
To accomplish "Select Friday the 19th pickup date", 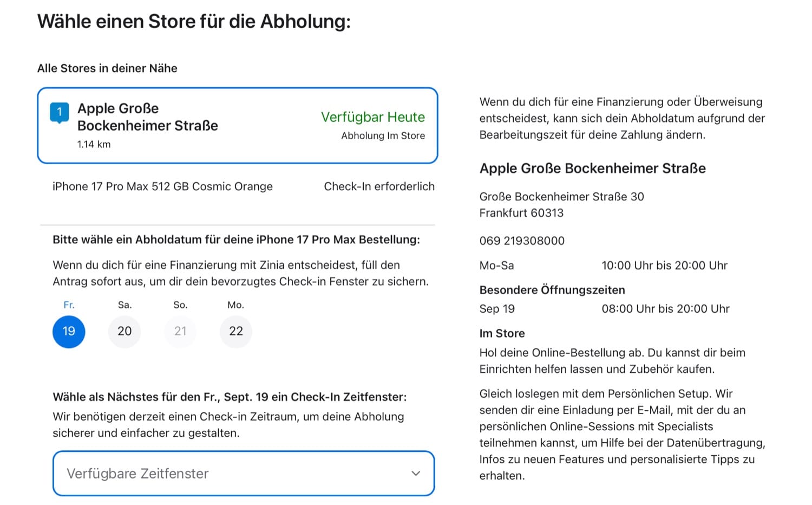I will (69, 331).
